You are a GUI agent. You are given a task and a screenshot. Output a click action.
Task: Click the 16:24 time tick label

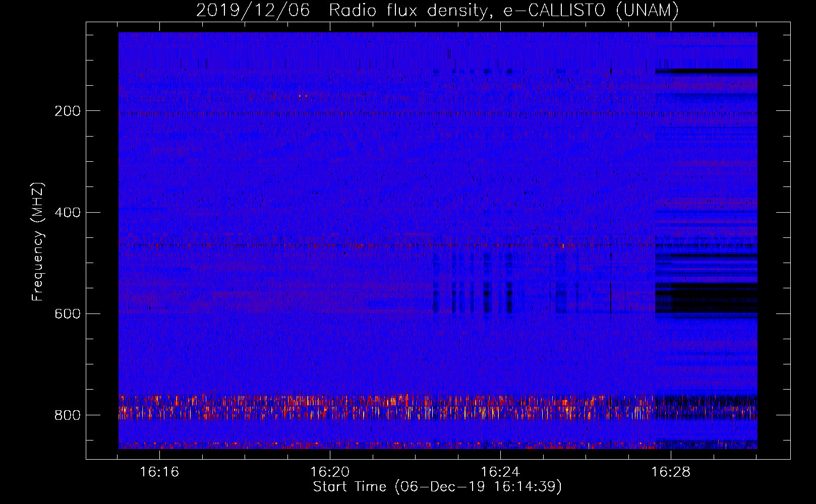[x=500, y=472]
